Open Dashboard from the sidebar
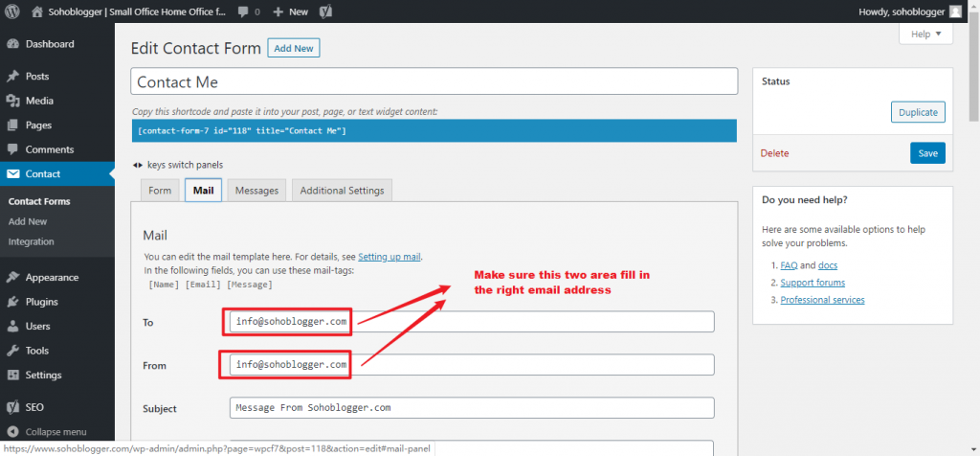 pos(49,44)
